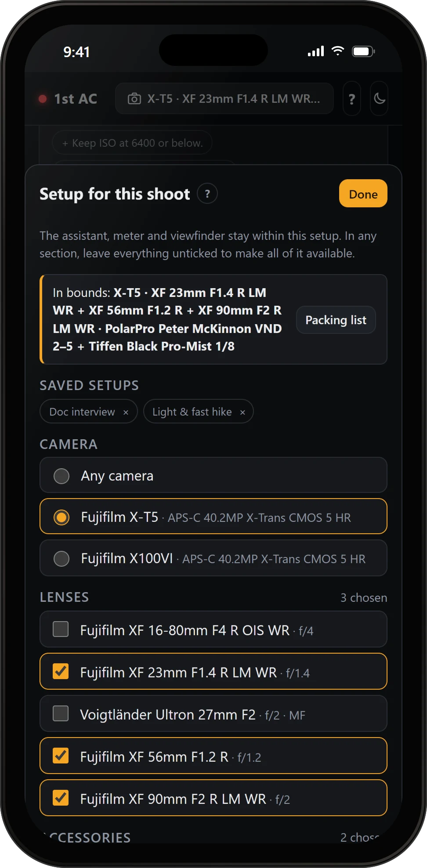Image resolution: width=427 pixels, height=868 pixels.
Task: Uncheck the XF 23mm F1.4 R LM WR lens
Action: coord(213,672)
